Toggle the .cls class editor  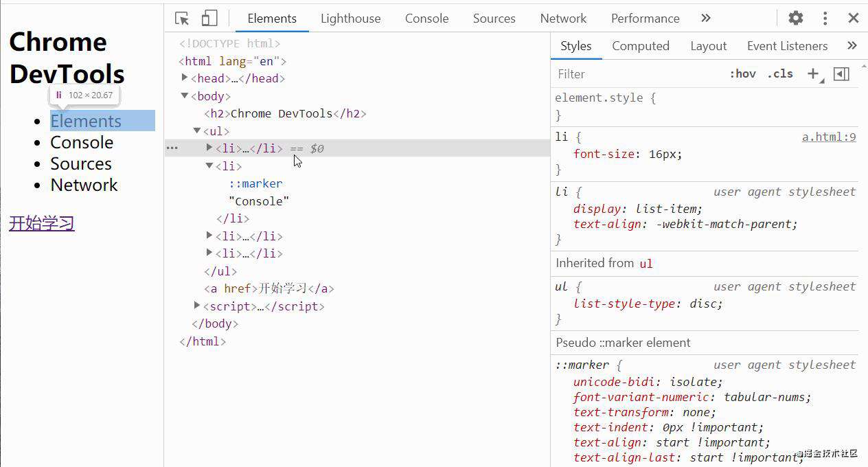[x=780, y=74]
